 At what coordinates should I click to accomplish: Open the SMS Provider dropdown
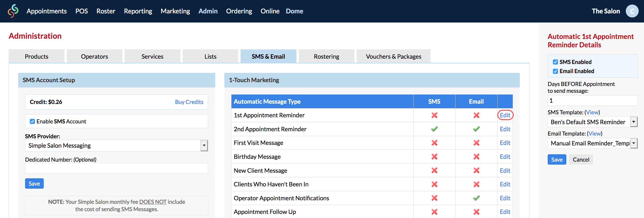(116, 146)
